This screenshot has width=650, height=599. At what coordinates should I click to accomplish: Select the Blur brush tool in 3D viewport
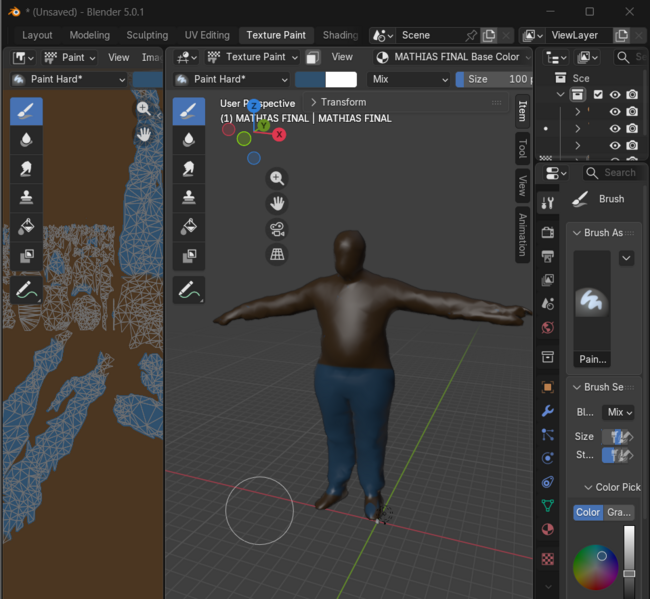pos(189,140)
